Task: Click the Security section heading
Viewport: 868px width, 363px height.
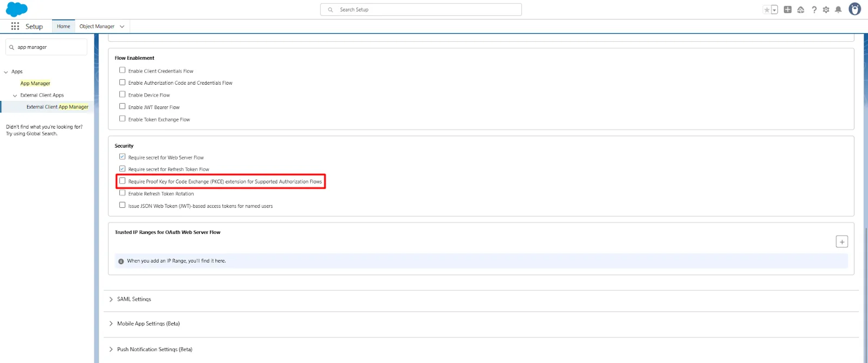Action: tap(124, 146)
